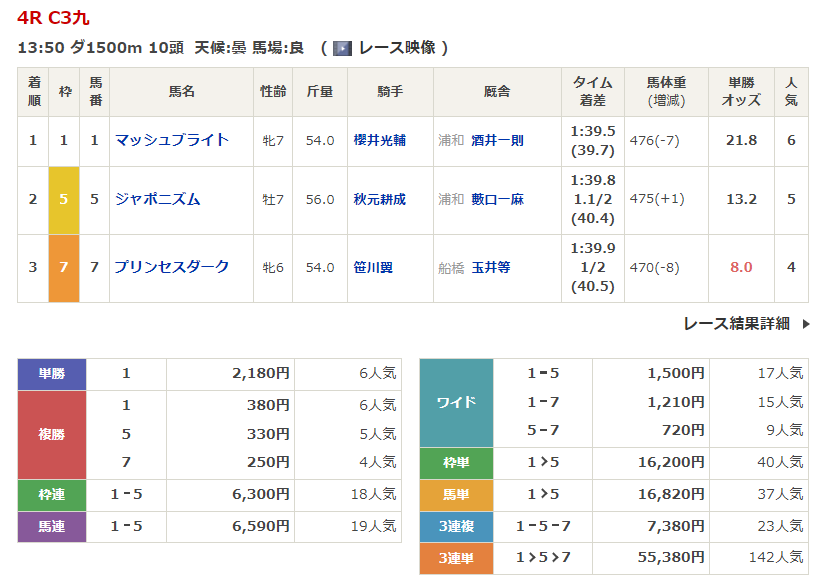This screenshot has width=823, height=582.
Task: Click the race video film icon
Action: [x=342, y=48]
